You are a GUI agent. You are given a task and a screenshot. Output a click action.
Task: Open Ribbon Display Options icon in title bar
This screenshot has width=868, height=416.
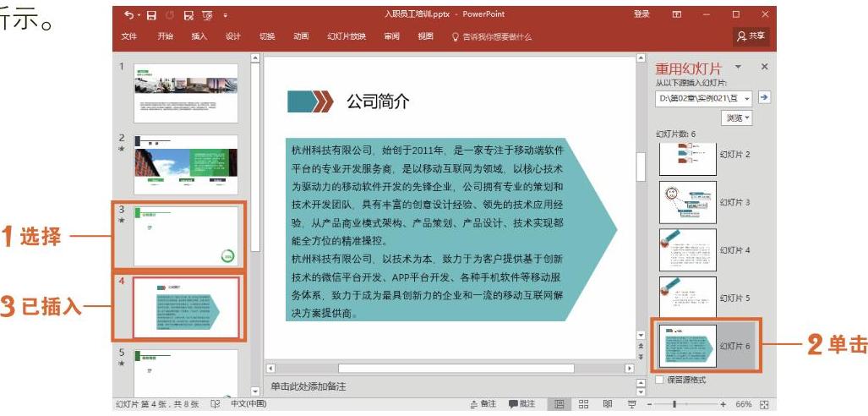676,14
